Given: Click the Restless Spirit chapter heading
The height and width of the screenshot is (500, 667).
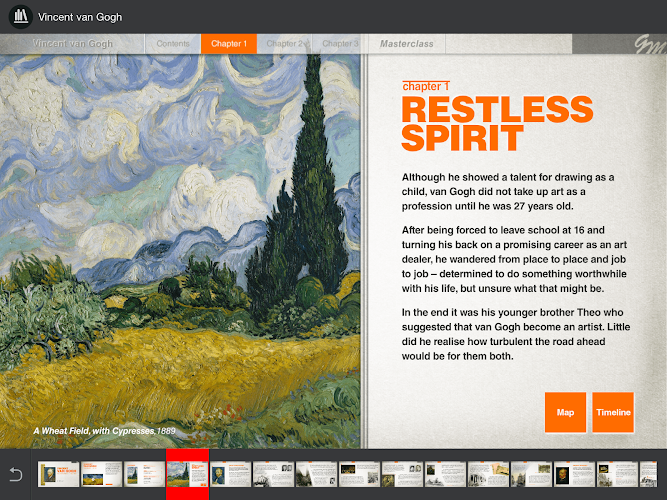Looking at the screenshot, I should tap(496, 123).
